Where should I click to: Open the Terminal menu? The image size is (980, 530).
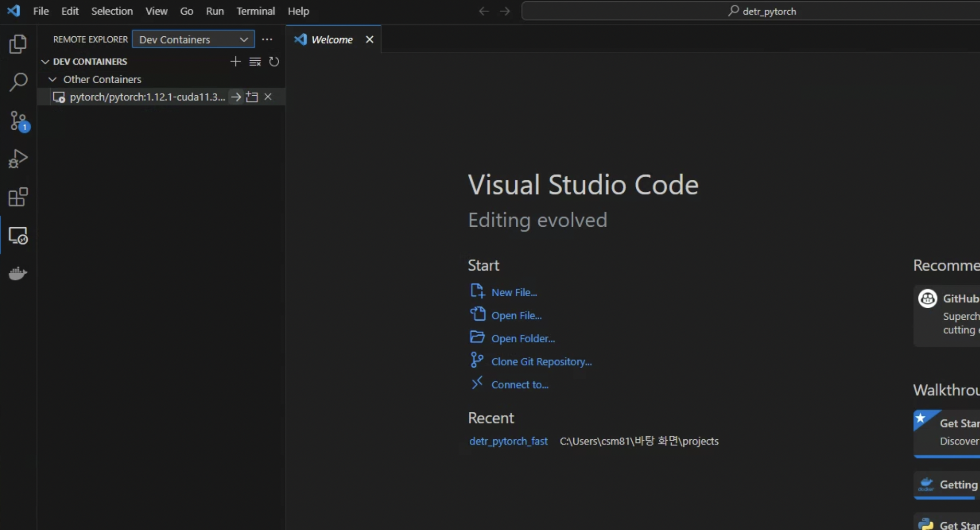click(255, 11)
